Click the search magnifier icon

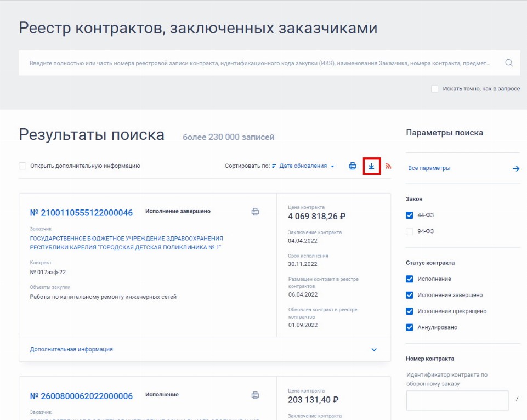(509, 63)
